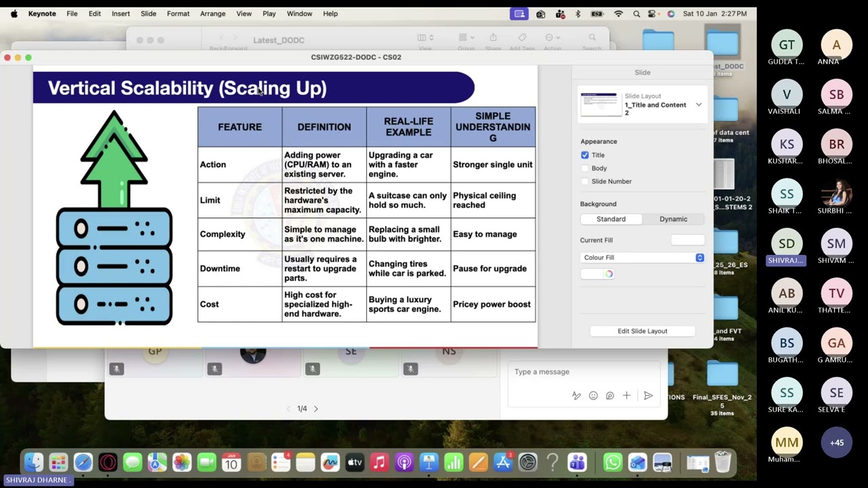Open Maps from the Dock
868x488 pixels.
[x=157, y=463]
